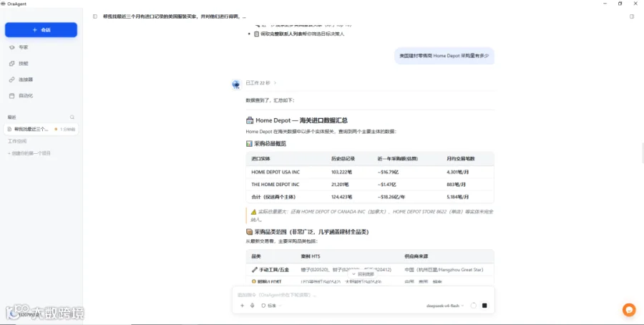Toggle the sidebar panel icon beside conversation title

[x=95, y=16]
